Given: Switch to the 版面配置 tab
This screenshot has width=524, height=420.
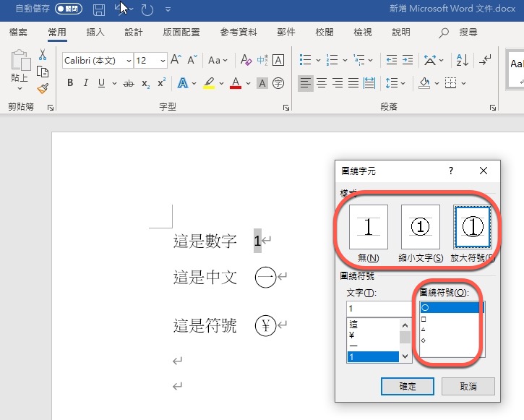Looking at the screenshot, I should (181, 33).
